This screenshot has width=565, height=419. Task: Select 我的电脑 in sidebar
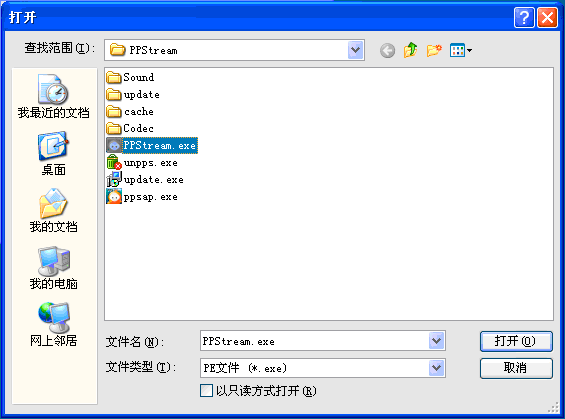click(x=53, y=267)
